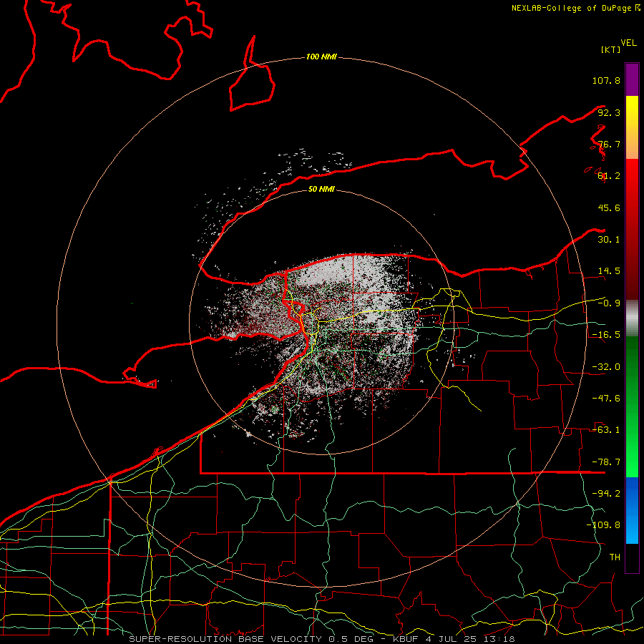This screenshot has height=644, width=644.
Task: Click the 100 NMI range ring label
Action: tap(321, 57)
